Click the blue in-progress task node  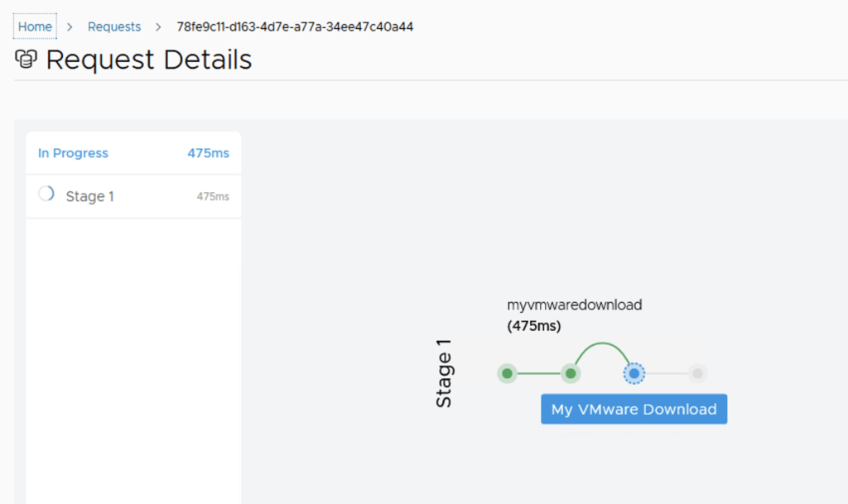tap(634, 373)
